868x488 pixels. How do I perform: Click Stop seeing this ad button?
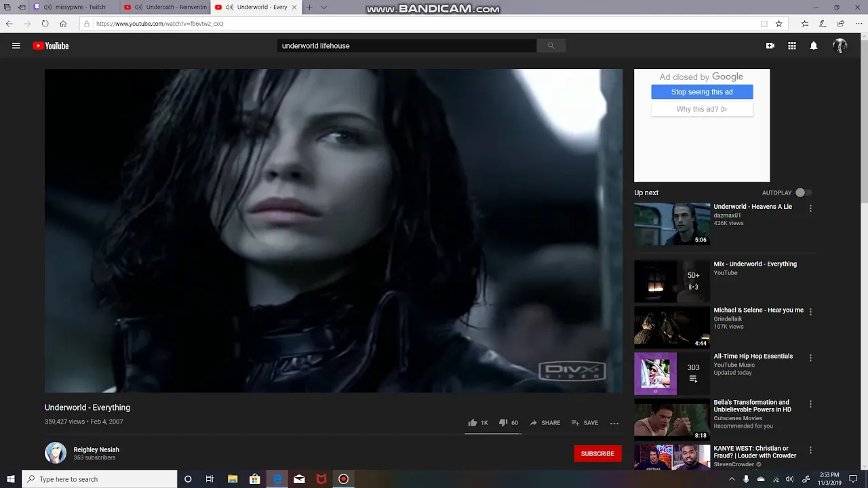pos(702,91)
